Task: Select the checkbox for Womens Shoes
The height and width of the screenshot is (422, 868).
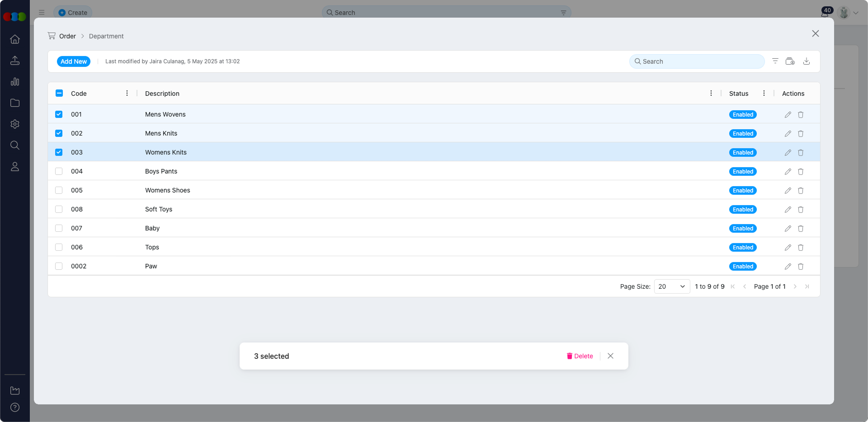Action: click(x=59, y=190)
